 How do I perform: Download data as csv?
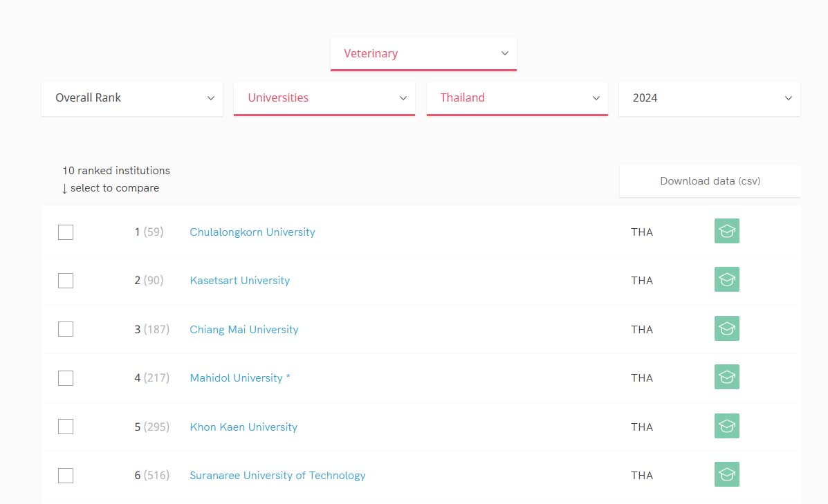[710, 181]
